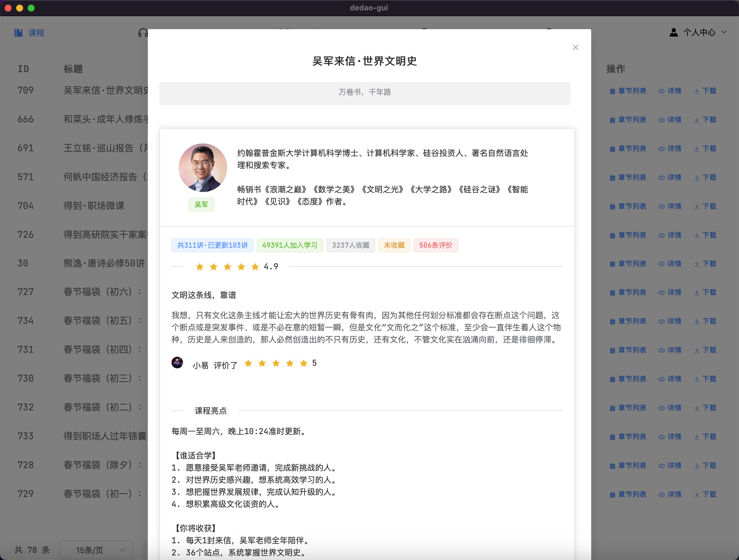Download course 729 with 下载 icon
Screen dimensions: 739x560
coord(697,494)
